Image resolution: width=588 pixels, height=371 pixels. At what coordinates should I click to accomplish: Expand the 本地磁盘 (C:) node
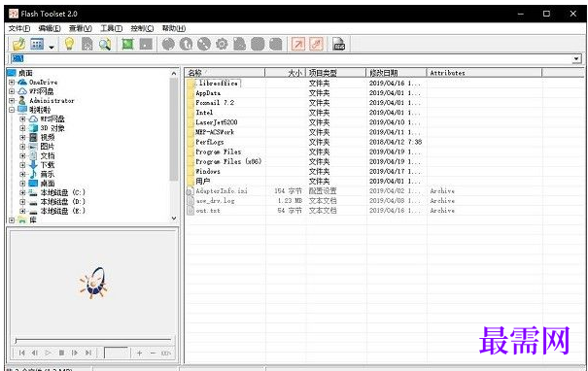(x=23, y=192)
